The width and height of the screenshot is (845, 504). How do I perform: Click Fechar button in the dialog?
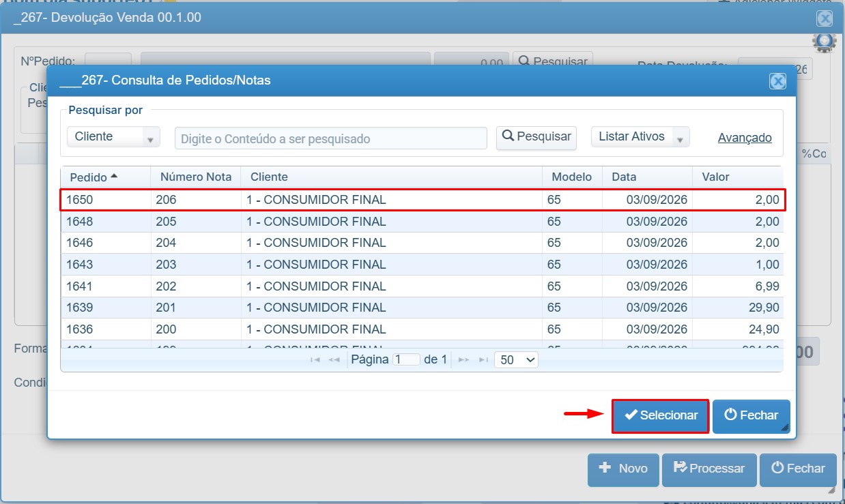[751, 416]
